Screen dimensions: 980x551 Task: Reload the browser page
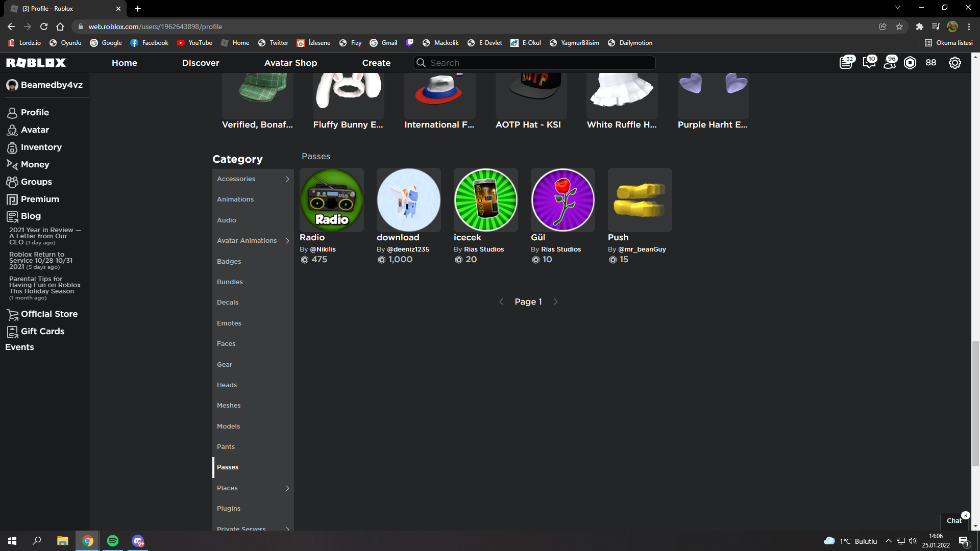point(44,27)
